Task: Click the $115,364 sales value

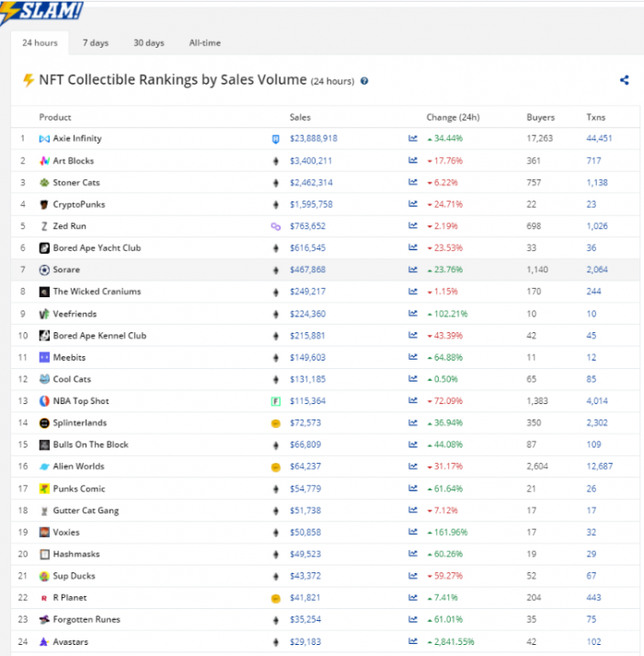Action: pyautogui.click(x=307, y=401)
